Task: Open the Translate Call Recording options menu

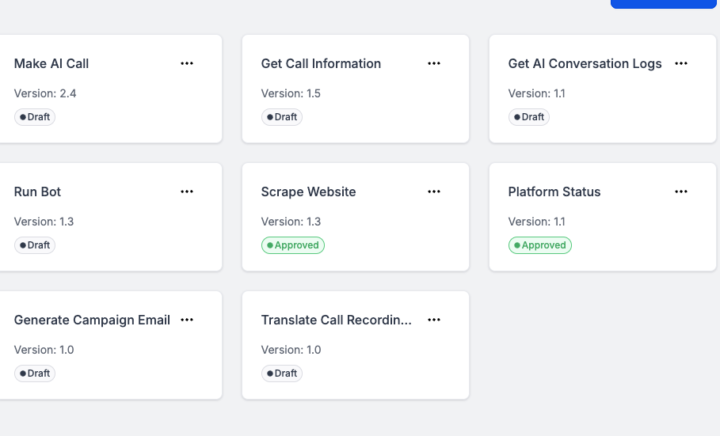Action: pyautogui.click(x=434, y=320)
